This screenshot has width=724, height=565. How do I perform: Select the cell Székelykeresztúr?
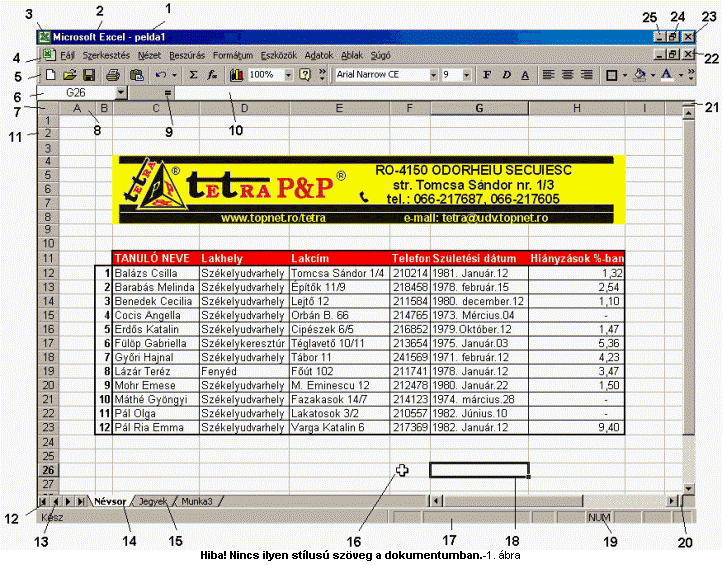coord(244,343)
